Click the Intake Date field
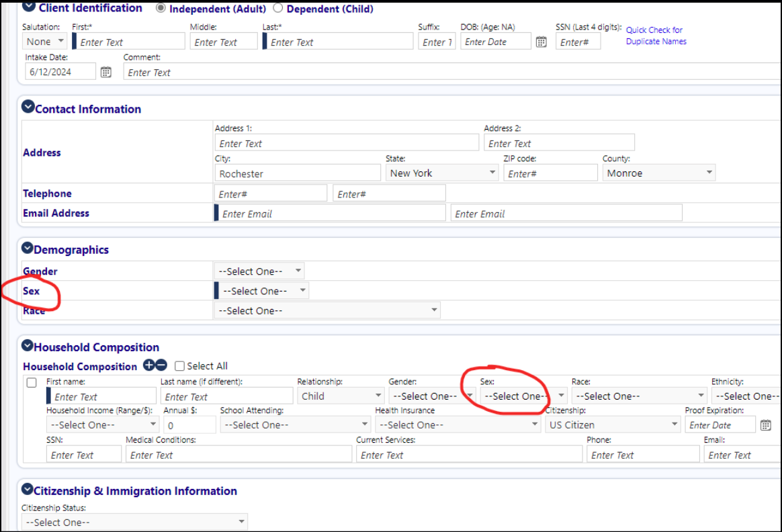This screenshot has width=782, height=532. tap(60, 71)
